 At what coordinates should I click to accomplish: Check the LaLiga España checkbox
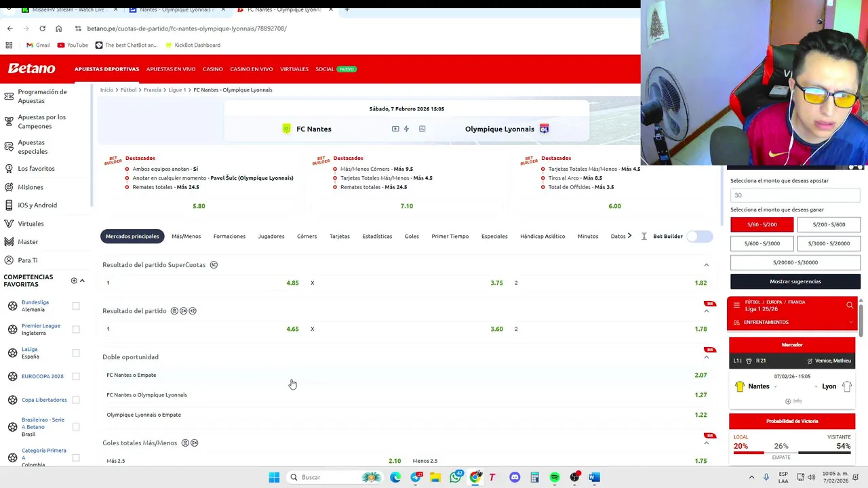76,352
